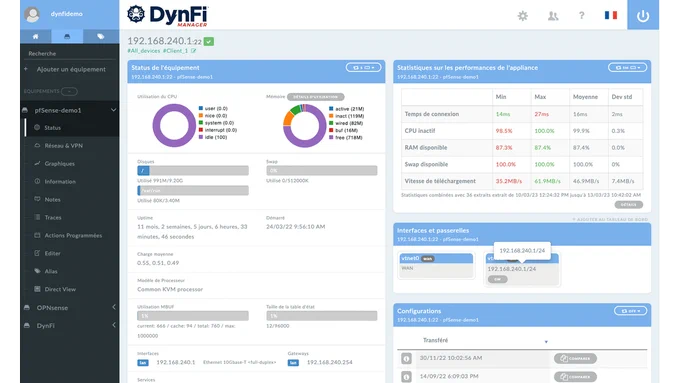Click the Swap usage bar

(x=322, y=170)
